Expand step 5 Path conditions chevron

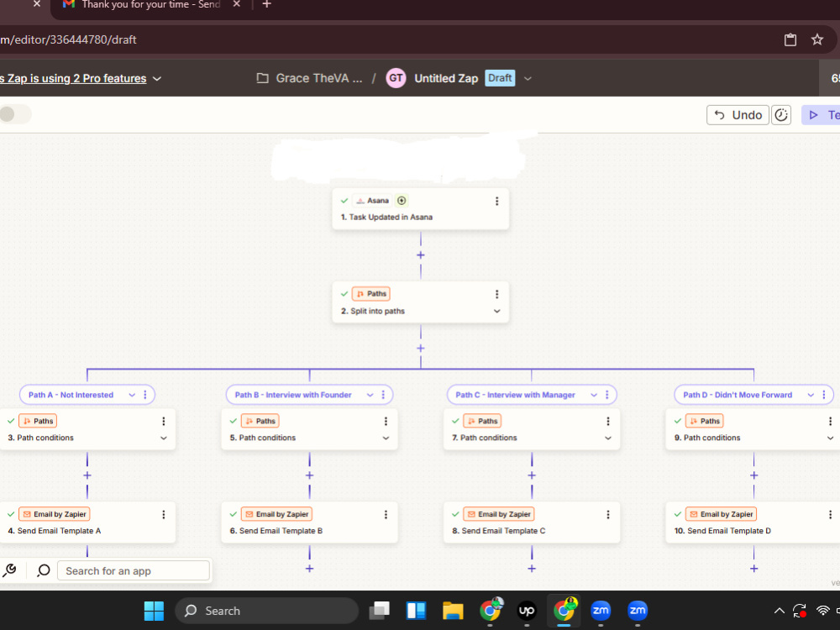tap(386, 438)
